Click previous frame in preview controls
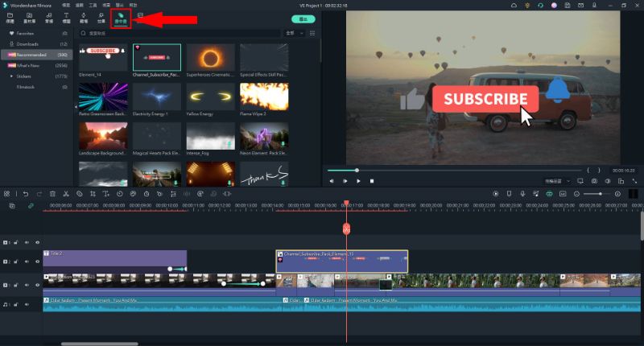 click(332, 181)
